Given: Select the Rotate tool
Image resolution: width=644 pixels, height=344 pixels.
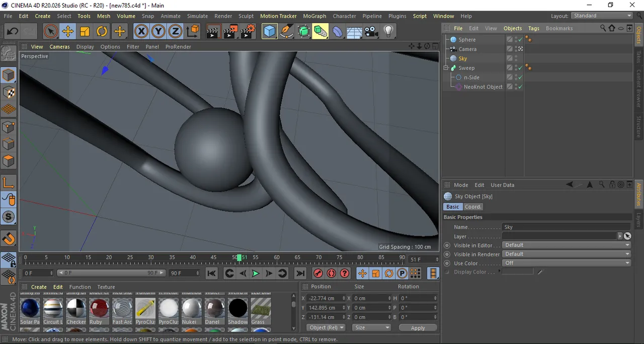Looking at the screenshot, I should click(102, 32).
